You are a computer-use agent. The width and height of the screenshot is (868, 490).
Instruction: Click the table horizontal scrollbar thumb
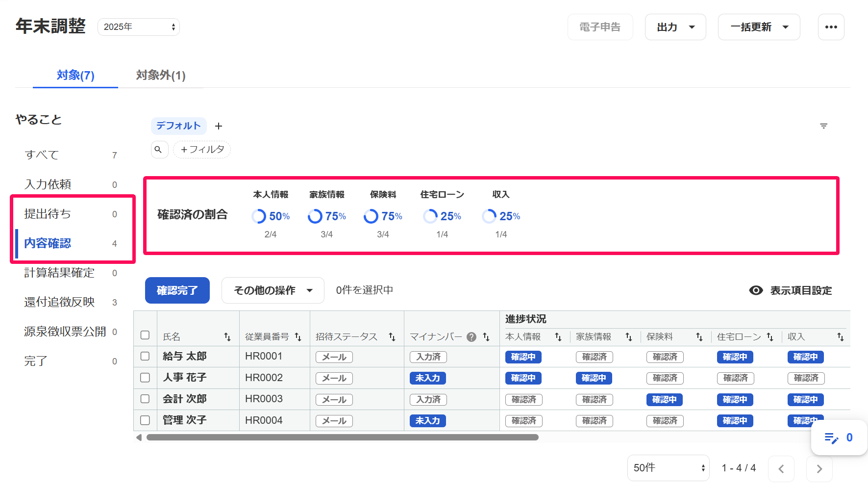342,437
